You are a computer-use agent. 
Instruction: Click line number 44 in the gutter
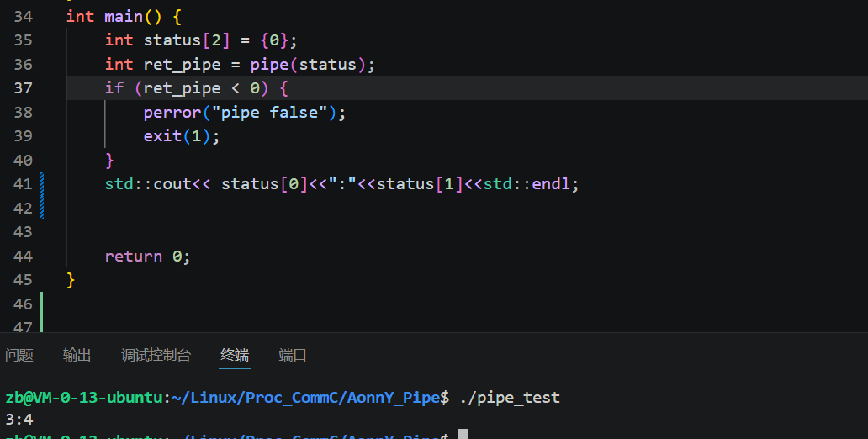24,256
